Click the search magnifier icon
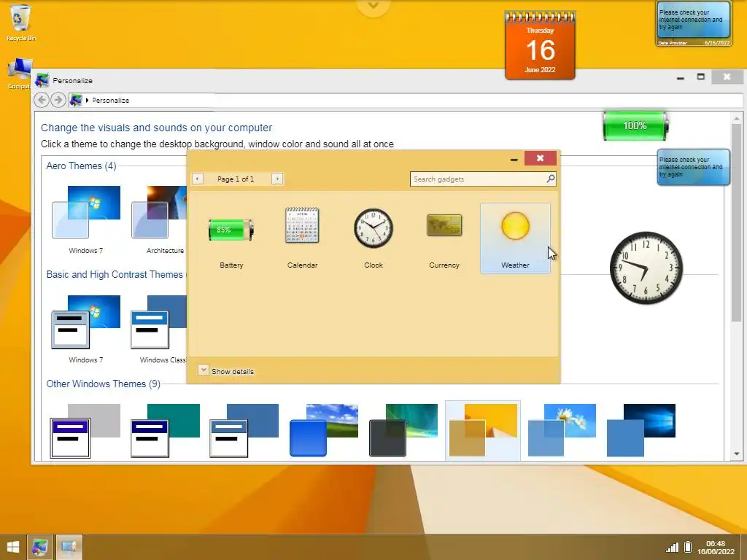This screenshot has width=747, height=560. tap(550, 179)
